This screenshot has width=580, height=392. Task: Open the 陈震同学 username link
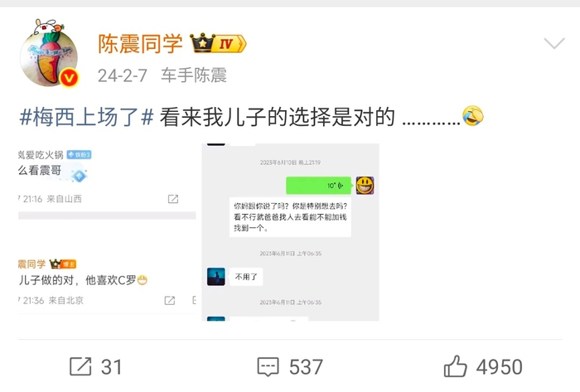[x=140, y=44]
